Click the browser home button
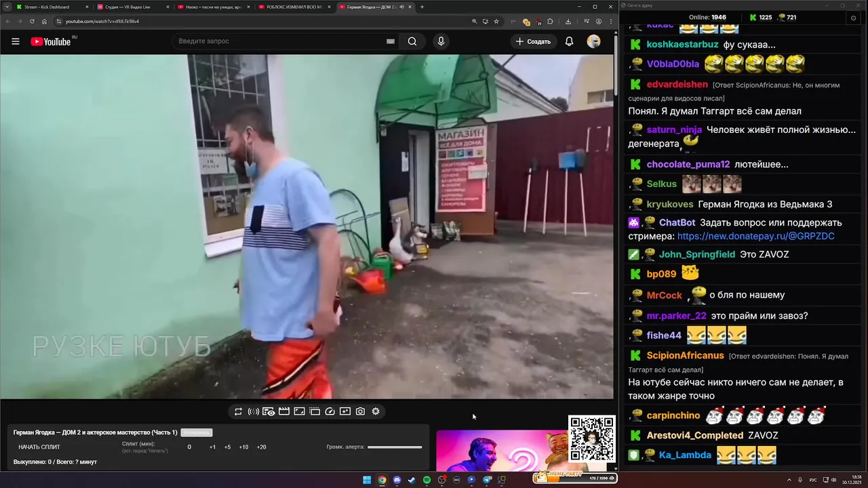868x488 pixels. point(44,21)
